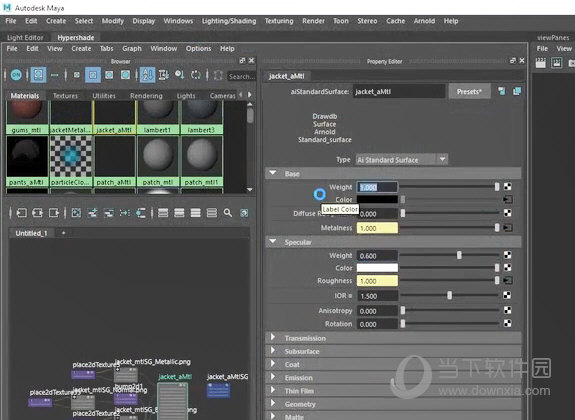Add a new graph tab with plus
Viewport: 575px width, 420px height.
click(63, 233)
